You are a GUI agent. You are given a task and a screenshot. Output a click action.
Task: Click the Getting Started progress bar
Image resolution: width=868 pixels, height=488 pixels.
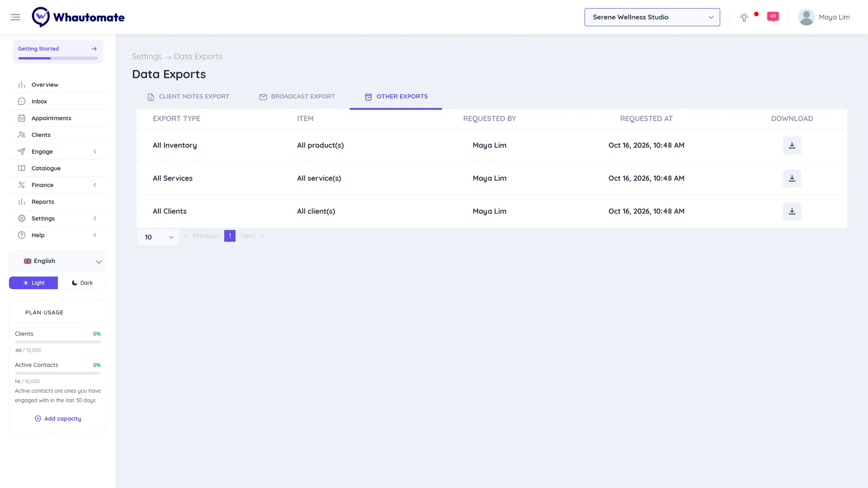[x=58, y=58]
